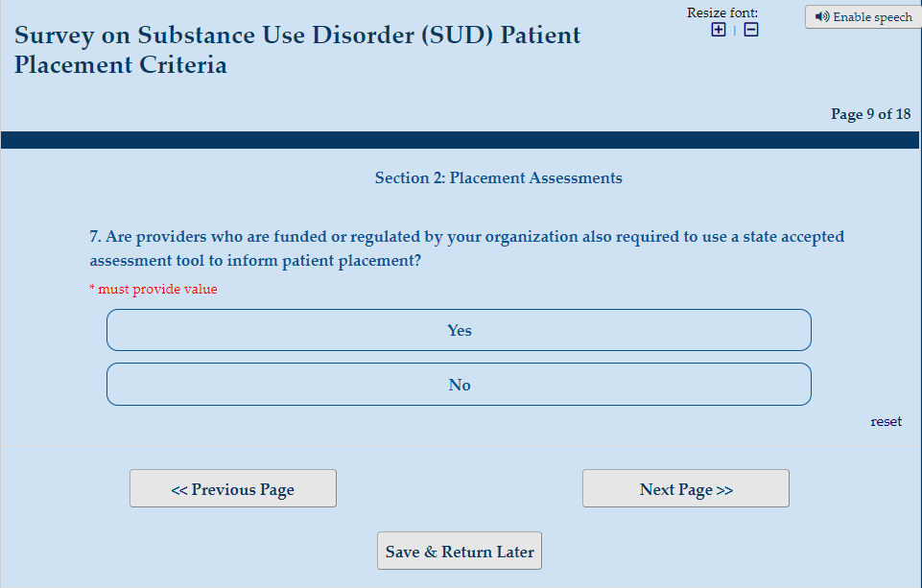Screen dimensions: 922x588
Task: Click Save & Return Later
Action: (x=460, y=552)
